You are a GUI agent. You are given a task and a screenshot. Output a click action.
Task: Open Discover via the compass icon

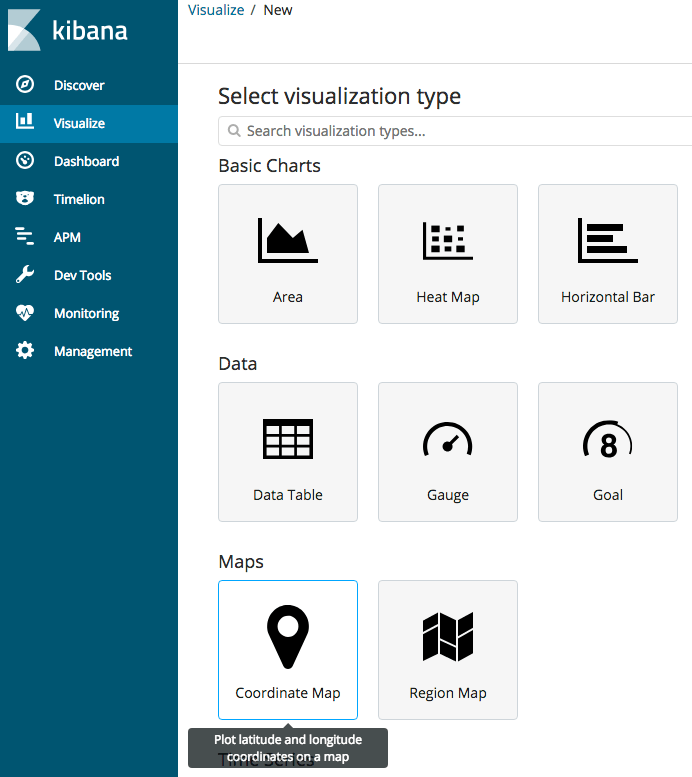pyautogui.click(x=25, y=85)
